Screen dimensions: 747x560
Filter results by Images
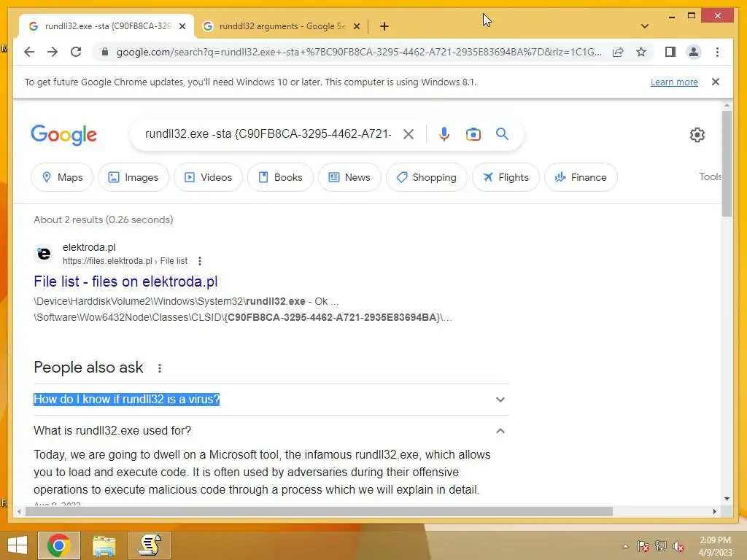pos(133,177)
